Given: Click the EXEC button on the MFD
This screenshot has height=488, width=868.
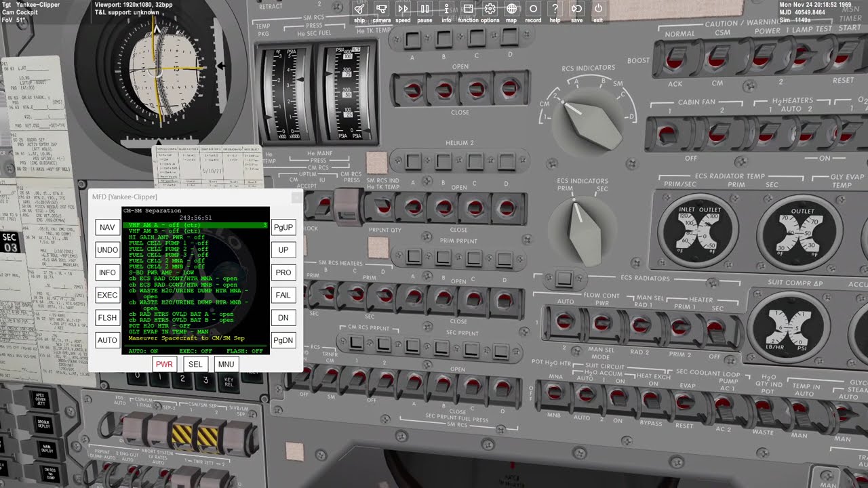Looking at the screenshot, I should (107, 295).
